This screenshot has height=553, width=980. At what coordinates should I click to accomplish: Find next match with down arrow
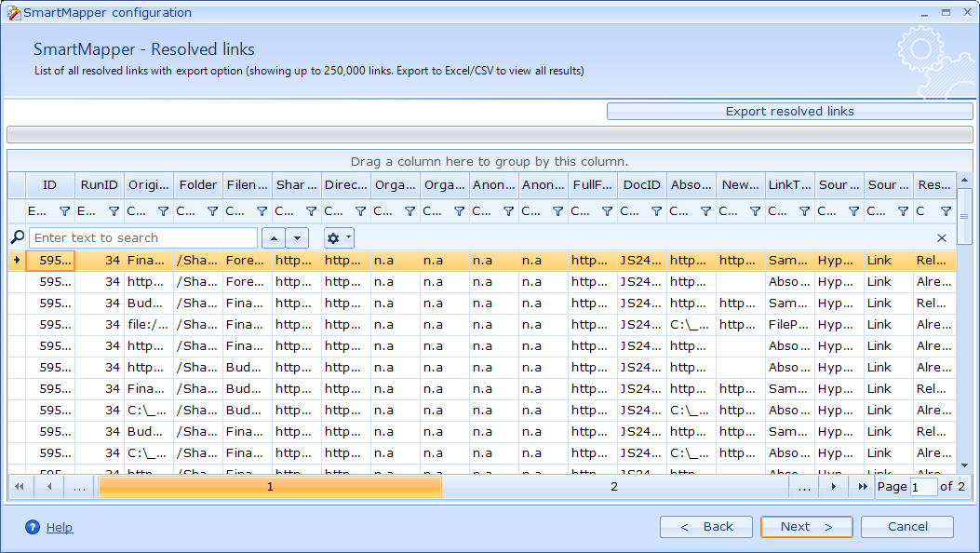[297, 238]
